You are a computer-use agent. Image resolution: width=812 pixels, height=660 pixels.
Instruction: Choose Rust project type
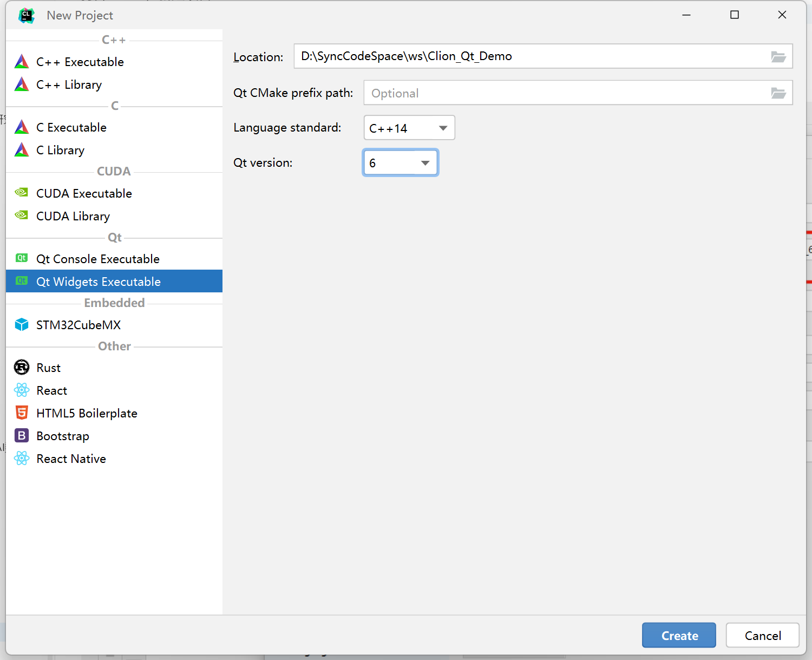(114, 368)
